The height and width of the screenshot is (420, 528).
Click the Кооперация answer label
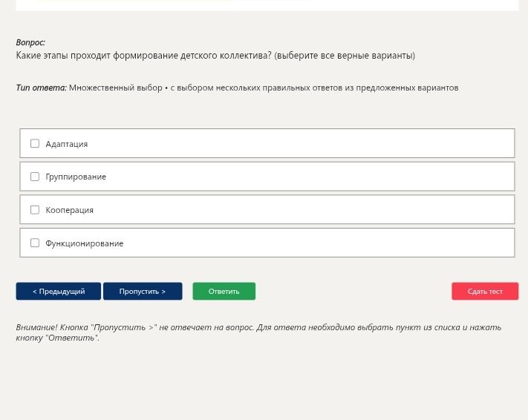[x=69, y=210]
